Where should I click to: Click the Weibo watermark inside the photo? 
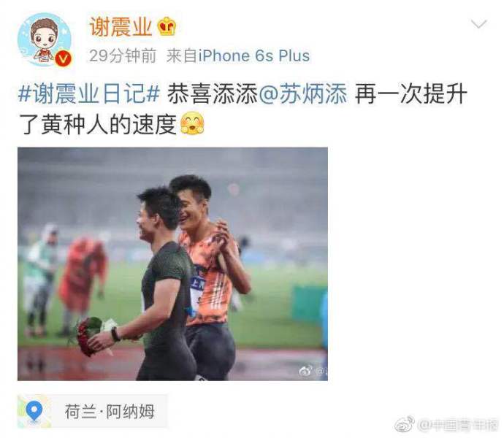point(313,372)
